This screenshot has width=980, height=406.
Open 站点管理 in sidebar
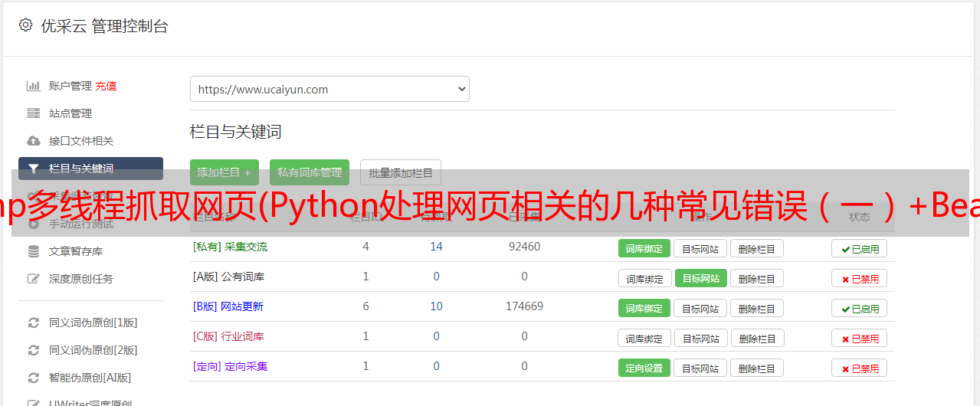(70, 113)
